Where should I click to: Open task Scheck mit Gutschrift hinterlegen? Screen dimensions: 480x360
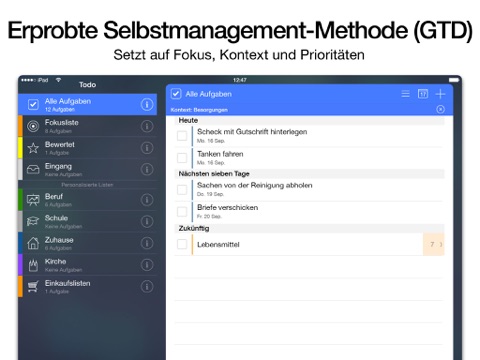coord(309,136)
